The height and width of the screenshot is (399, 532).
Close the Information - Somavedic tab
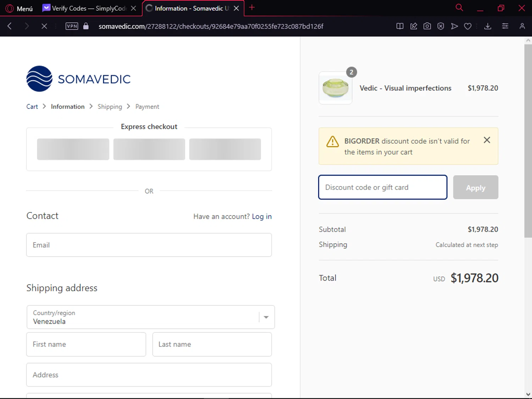tap(236, 8)
